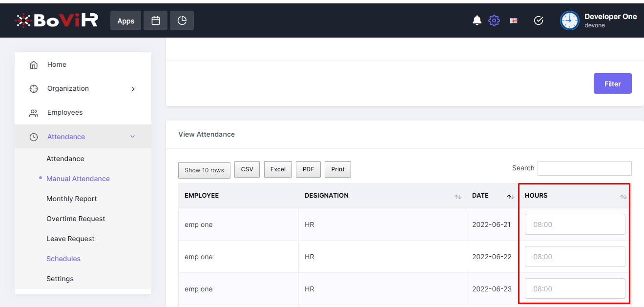
Task: Click the Employees people icon
Action: 34,113
